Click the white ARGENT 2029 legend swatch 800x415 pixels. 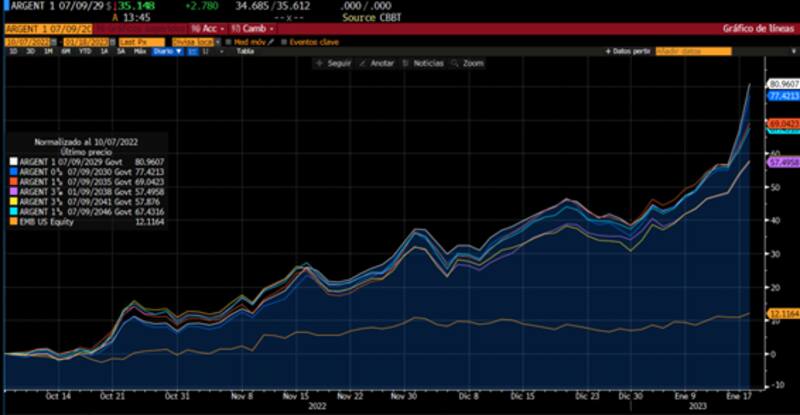coord(12,161)
